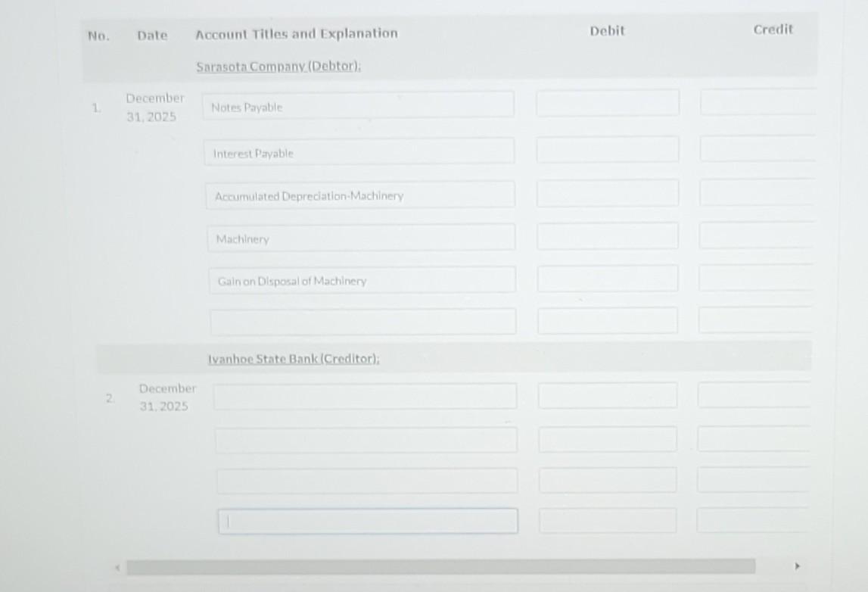Click the empty account title field below Gain
868x592 pixels.
tap(360, 319)
